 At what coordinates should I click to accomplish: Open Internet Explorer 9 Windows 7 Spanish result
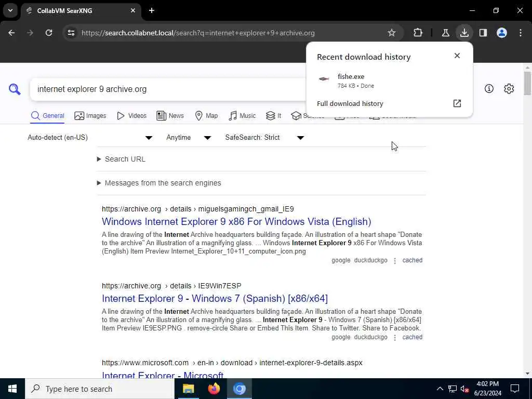click(215, 298)
